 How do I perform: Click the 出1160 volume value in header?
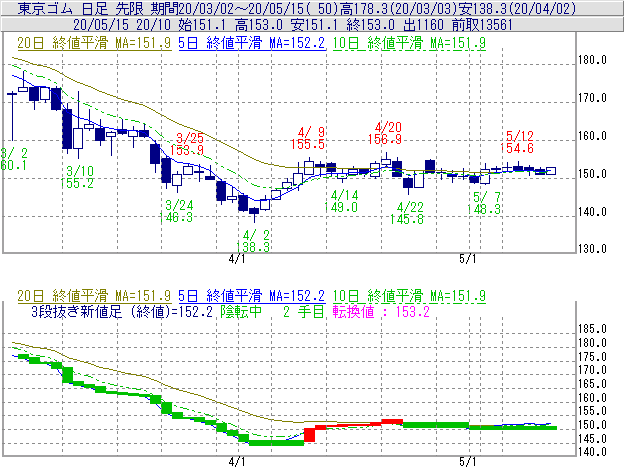423,25
